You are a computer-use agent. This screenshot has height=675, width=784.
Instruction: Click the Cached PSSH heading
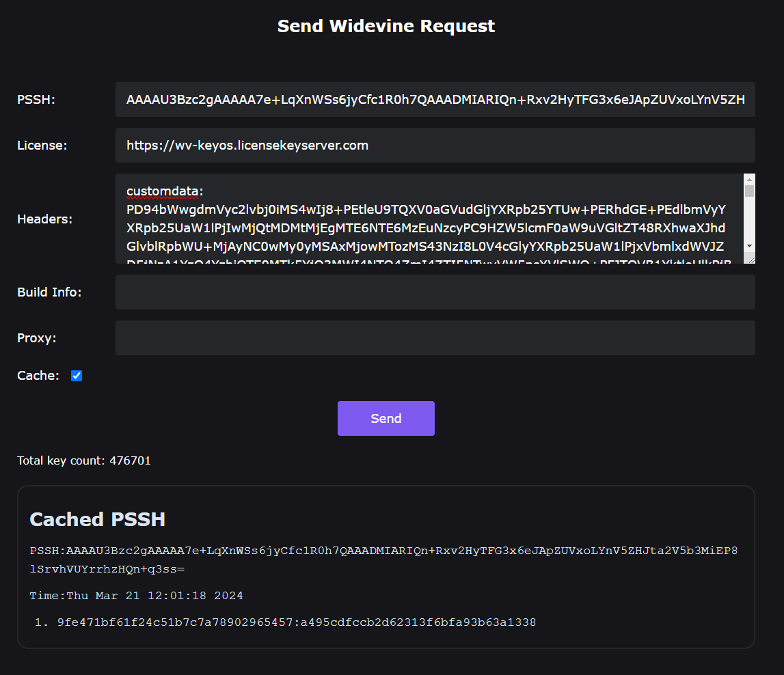click(x=98, y=519)
